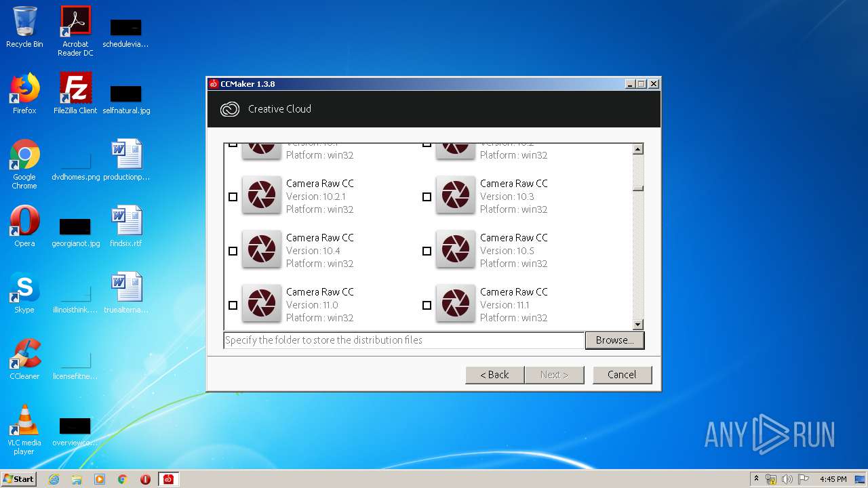Go back with the Back button
Viewport: 868px width, 488px height.
tap(494, 375)
